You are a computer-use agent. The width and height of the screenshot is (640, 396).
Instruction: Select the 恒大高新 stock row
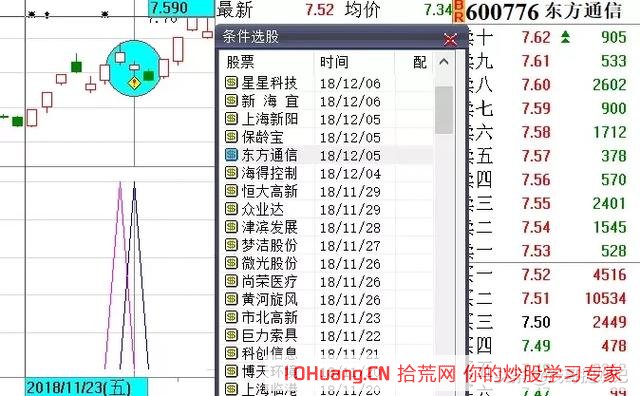(327, 191)
